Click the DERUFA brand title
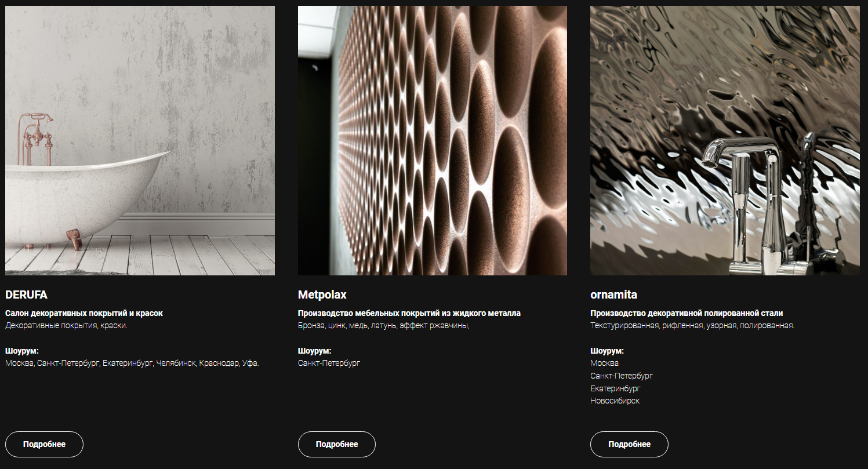868x469 pixels. click(26, 295)
